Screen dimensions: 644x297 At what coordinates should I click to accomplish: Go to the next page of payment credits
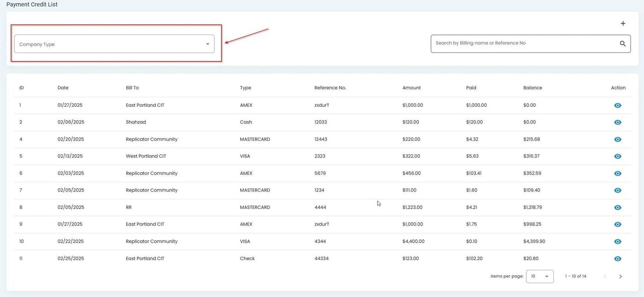point(620,276)
